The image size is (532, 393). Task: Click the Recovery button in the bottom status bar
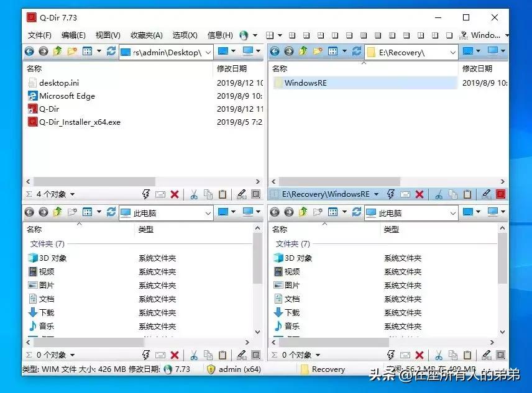click(326, 369)
